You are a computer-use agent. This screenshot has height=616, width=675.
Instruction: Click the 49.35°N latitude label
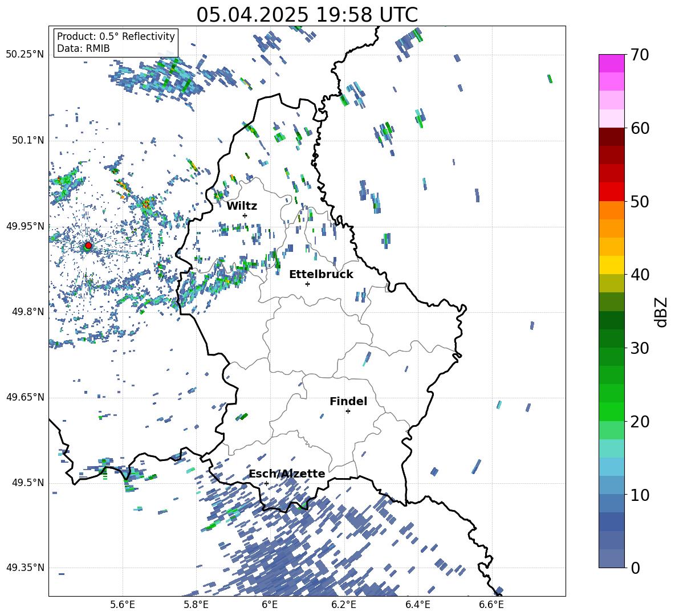click(25, 568)
